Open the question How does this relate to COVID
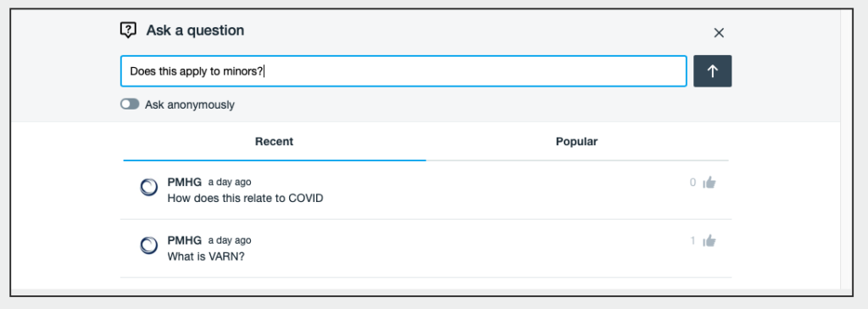868x309 pixels. click(245, 198)
